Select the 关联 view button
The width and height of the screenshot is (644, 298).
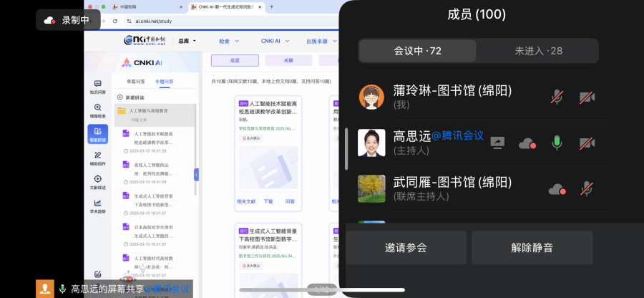tap(289, 60)
